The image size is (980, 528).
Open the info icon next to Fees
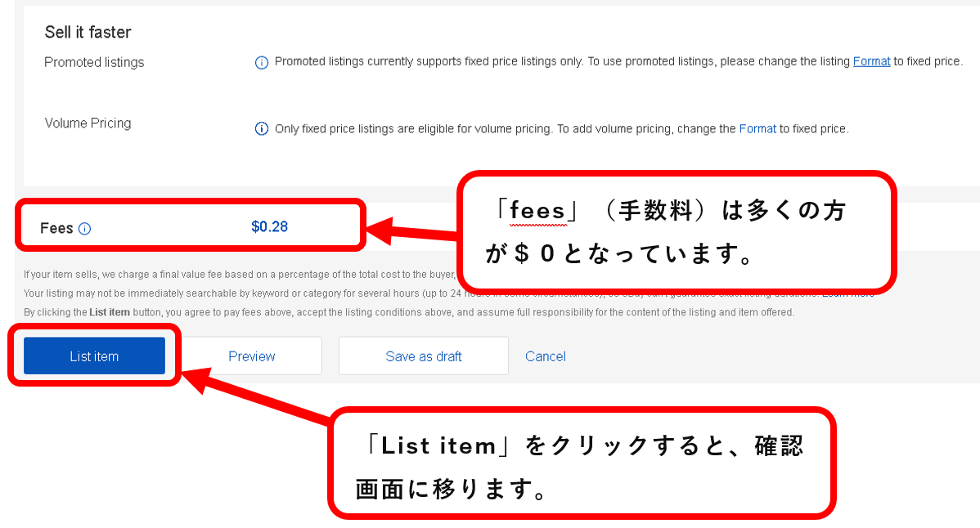click(x=85, y=228)
